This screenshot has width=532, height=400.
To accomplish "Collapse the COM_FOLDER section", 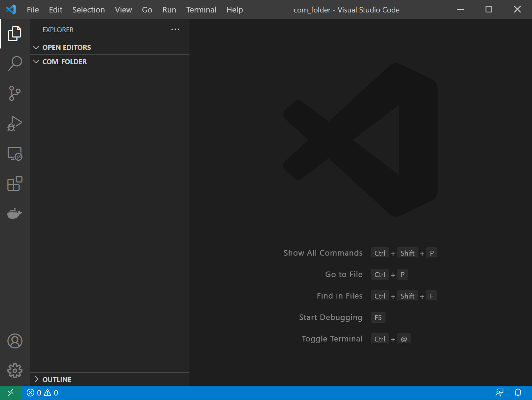I will (x=109, y=62).
